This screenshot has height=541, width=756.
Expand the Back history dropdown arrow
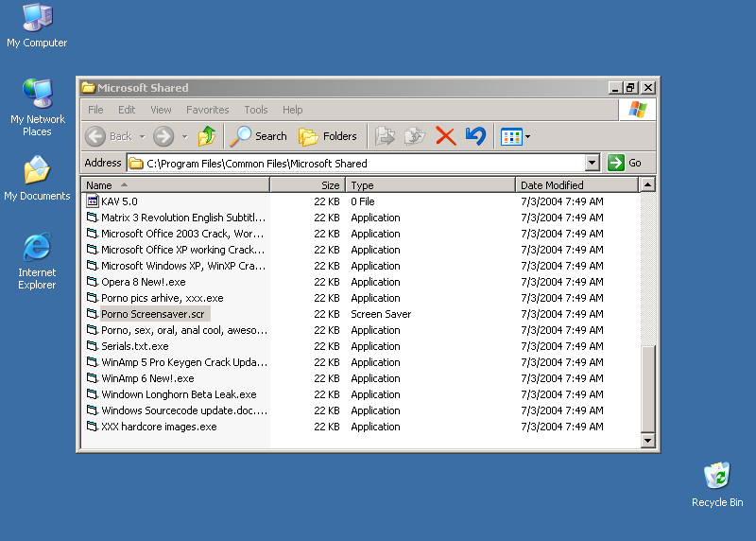click(x=143, y=137)
